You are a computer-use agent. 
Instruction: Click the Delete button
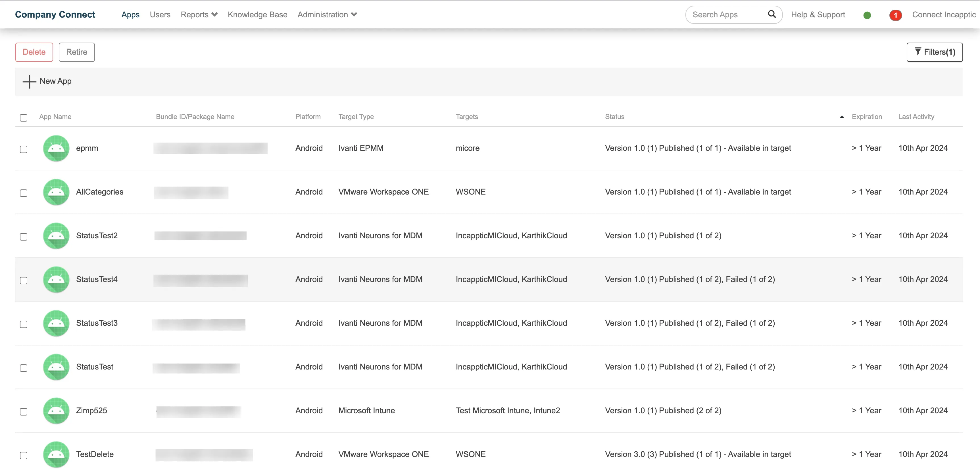pos(34,52)
